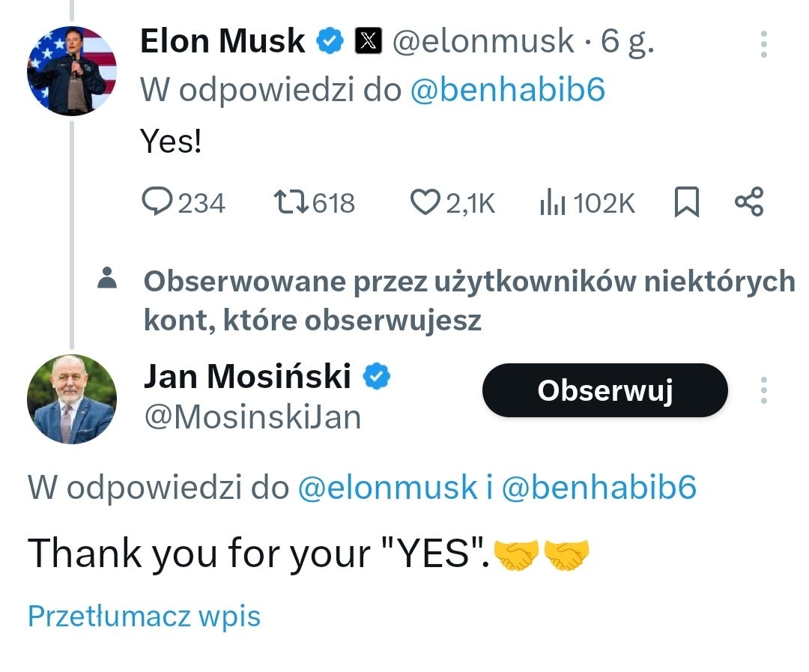Tap the X affiliation badge beside Elon Musk

pyautogui.click(x=367, y=42)
